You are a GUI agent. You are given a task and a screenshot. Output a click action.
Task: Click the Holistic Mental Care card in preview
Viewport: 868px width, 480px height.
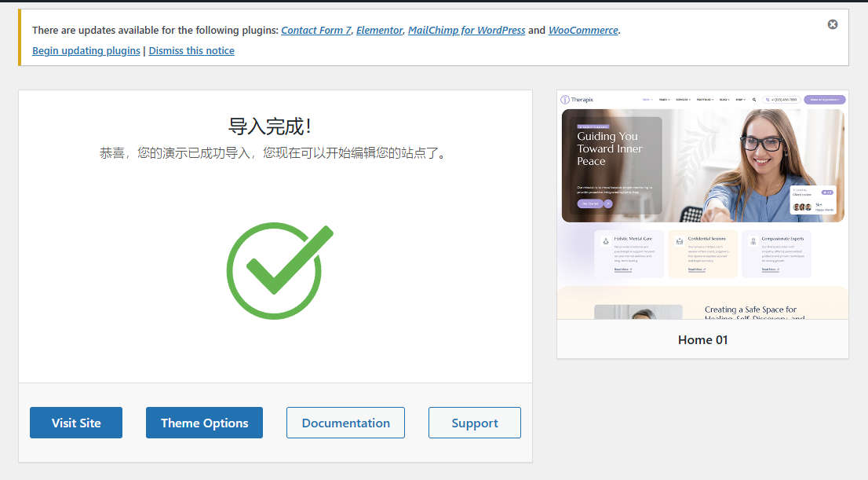[x=629, y=254]
